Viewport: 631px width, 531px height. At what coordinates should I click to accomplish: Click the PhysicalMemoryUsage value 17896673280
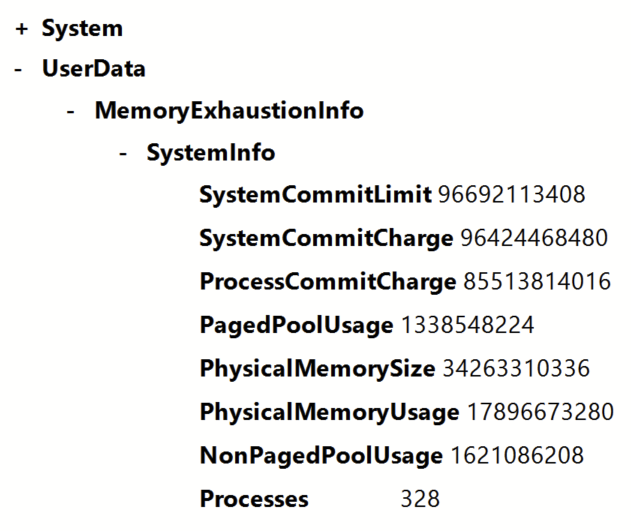coord(540,412)
